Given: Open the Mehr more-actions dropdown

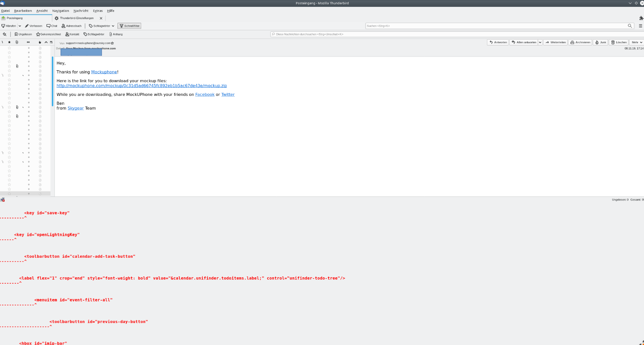Looking at the screenshot, I should (x=636, y=42).
